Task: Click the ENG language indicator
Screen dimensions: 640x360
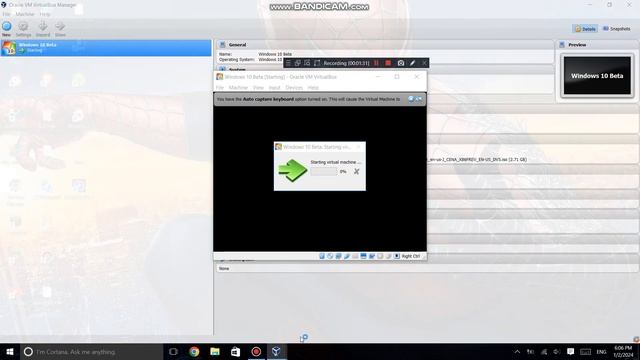Action: tap(601, 351)
